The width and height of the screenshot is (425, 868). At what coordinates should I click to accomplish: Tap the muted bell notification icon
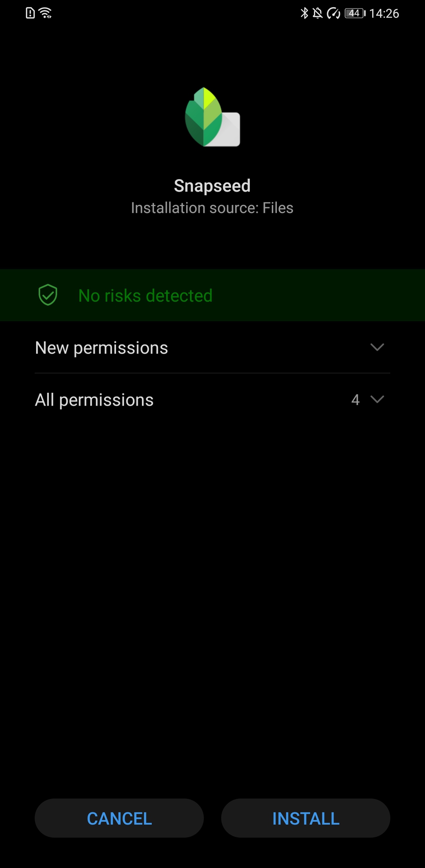pyautogui.click(x=318, y=13)
